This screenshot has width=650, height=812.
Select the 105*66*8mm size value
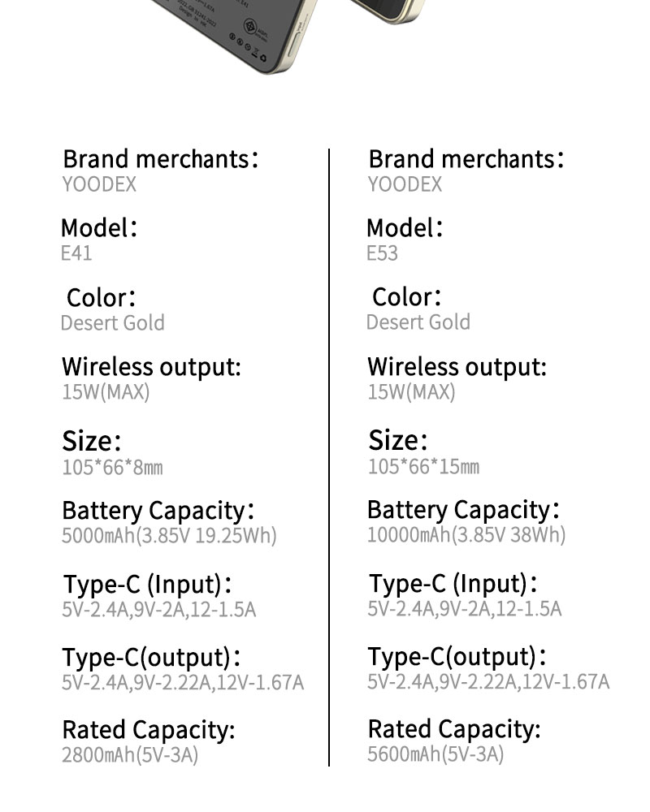click(112, 468)
